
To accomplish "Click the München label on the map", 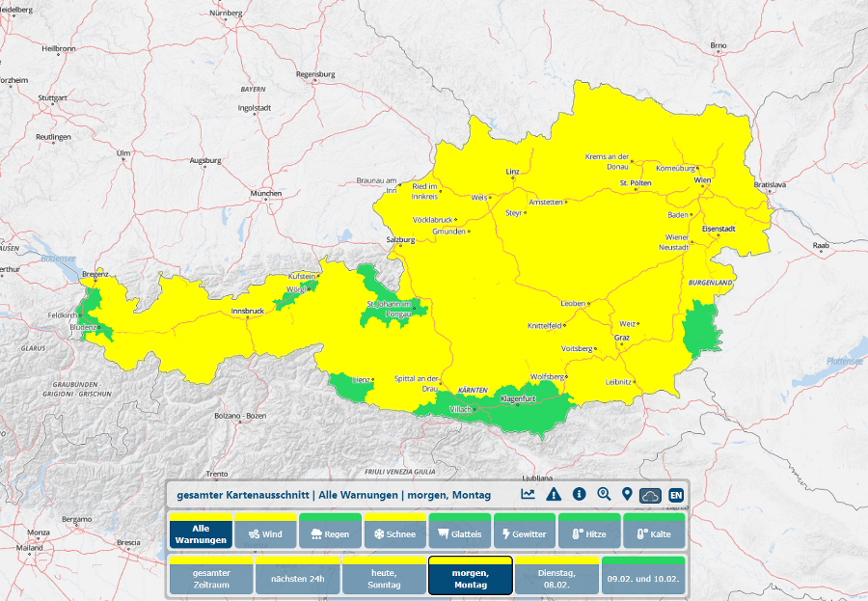I will coord(266,193).
